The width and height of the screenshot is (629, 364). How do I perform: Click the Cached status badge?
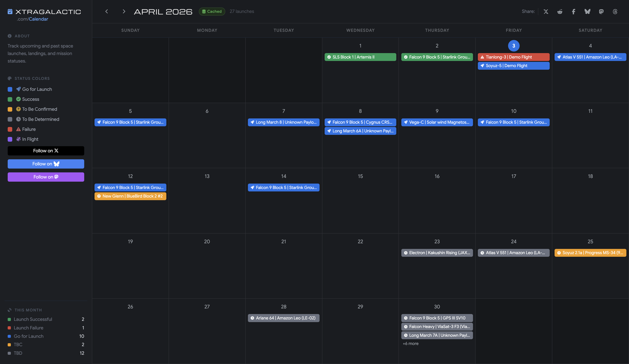click(212, 11)
